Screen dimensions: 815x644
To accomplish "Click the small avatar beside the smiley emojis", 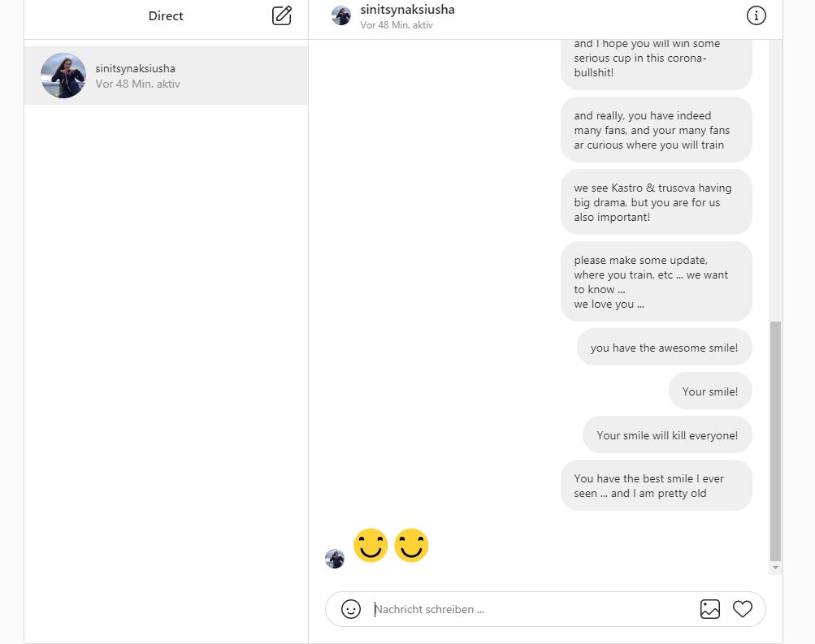I will coord(335,559).
